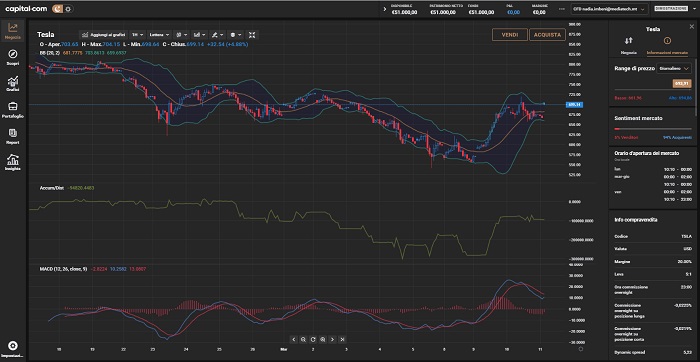Image resolution: width=700 pixels, height=362 pixels.
Task: Open the three-dots more menu in header
Action: coord(562,9)
